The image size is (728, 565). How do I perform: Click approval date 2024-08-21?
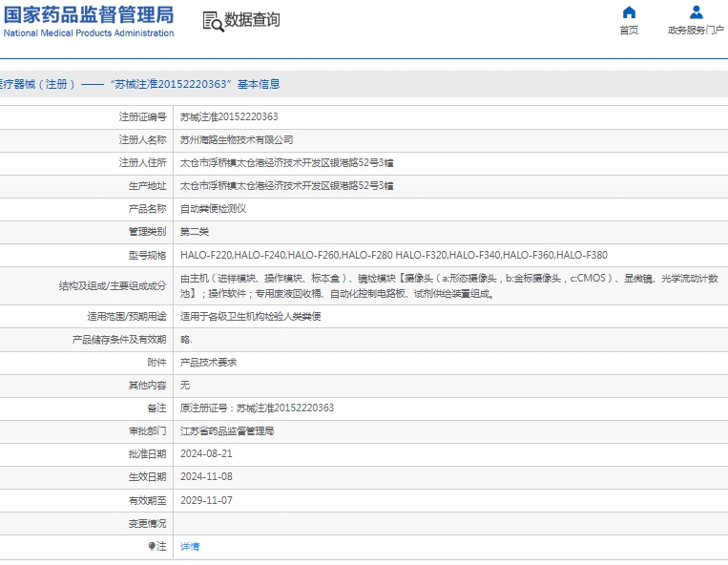click(x=206, y=453)
